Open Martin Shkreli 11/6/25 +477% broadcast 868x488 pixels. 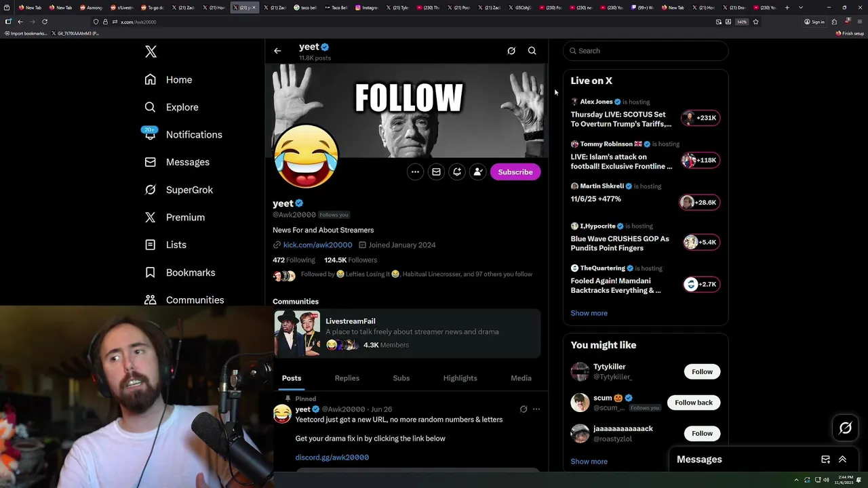pos(645,197)
